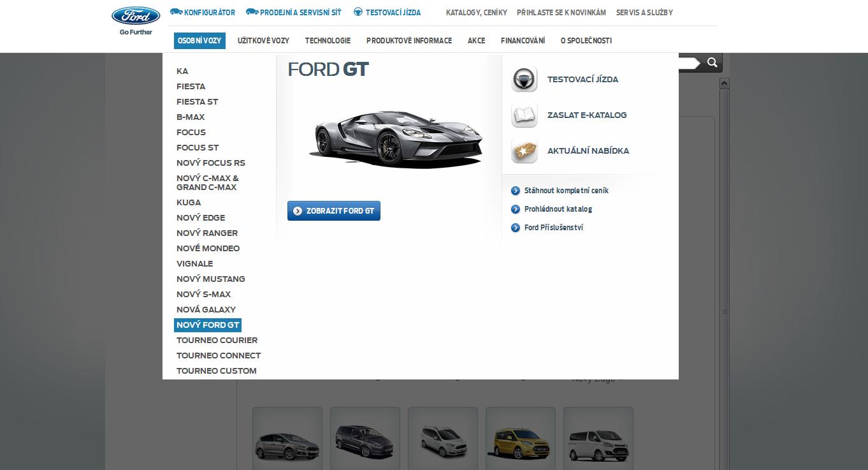Expand the Produktové informace menu
868x470 pixels.
coord(409,41)
